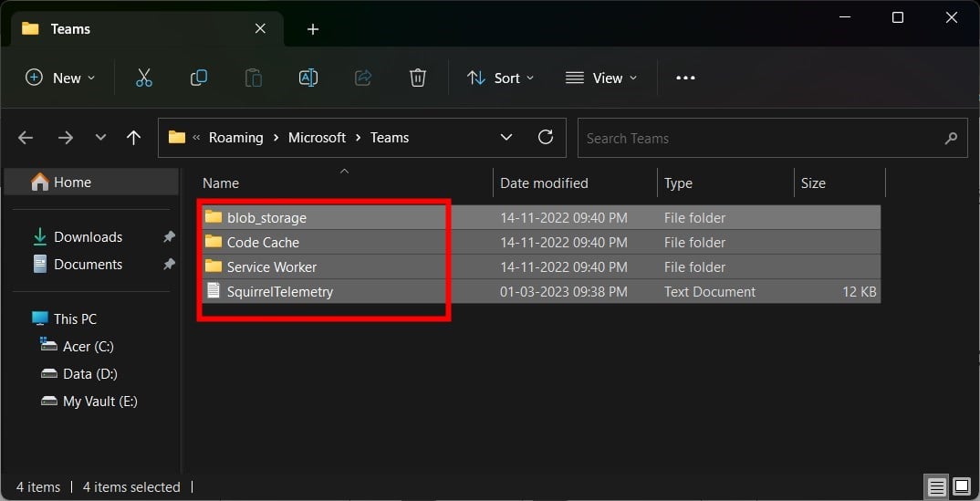Expand the address bar history chevron
980x501 pixels.
pos(506,138)
